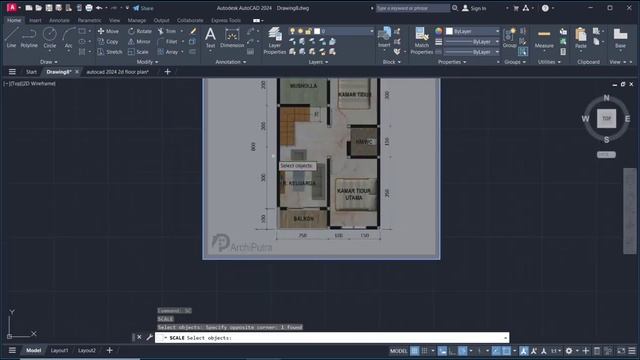Click the Erase tool icon in Modify panel

point(193,31)
